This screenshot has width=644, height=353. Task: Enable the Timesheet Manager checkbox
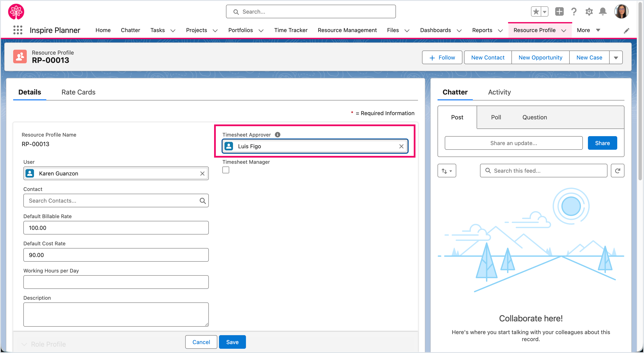(226, 170)
